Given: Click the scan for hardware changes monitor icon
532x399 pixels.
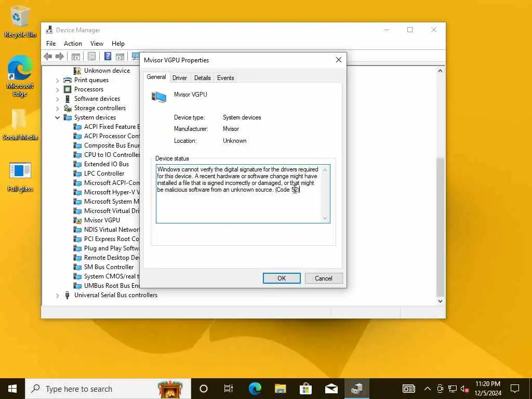Looking at the screenshot, I should pyautogui.click(x=136, y=56).
